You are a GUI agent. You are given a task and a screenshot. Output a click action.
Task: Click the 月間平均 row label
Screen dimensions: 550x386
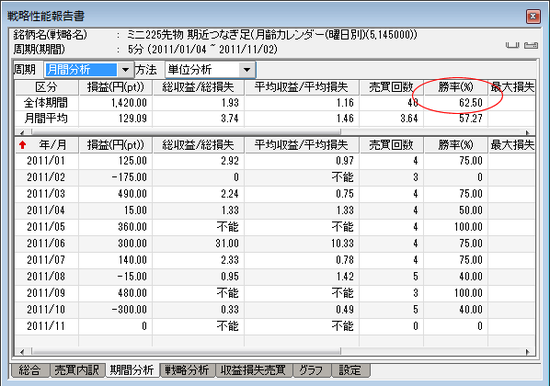46,118
